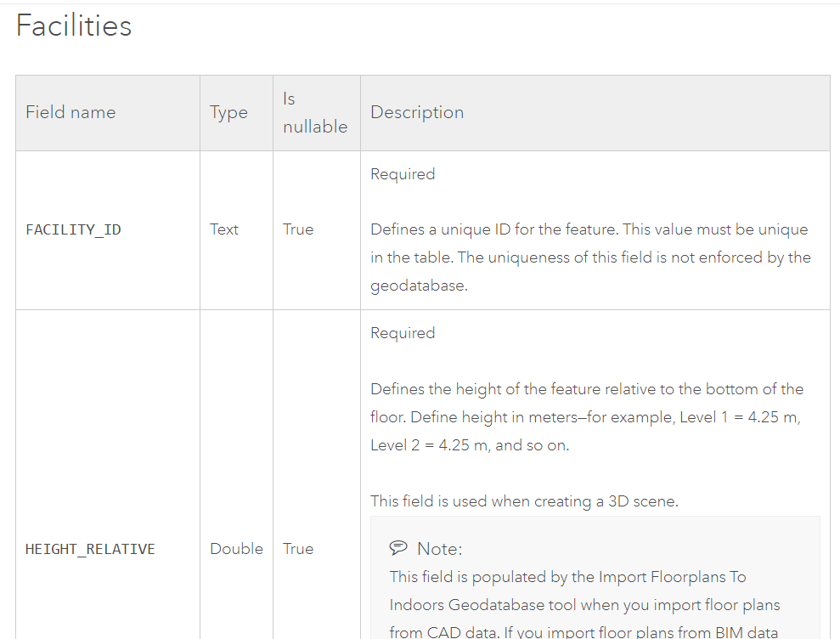Click the Type column header
840x639 pixels.
228,111
